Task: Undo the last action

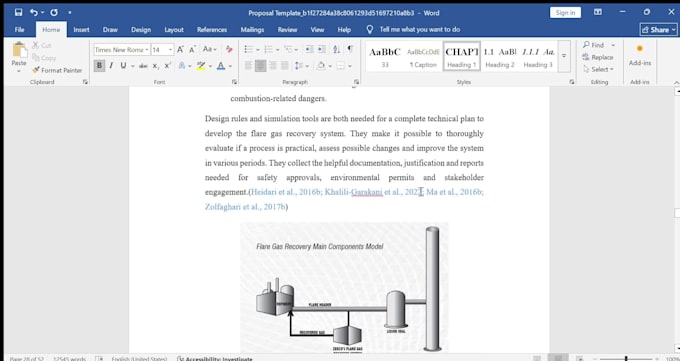Action: pos(34,13)
